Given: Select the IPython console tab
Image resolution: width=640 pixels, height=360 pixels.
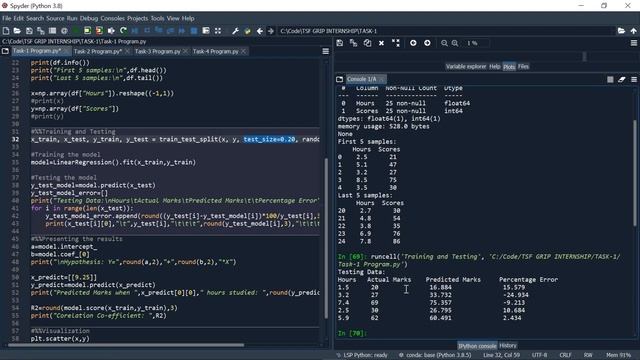Looking at the screenshot, I should [477, 346].
